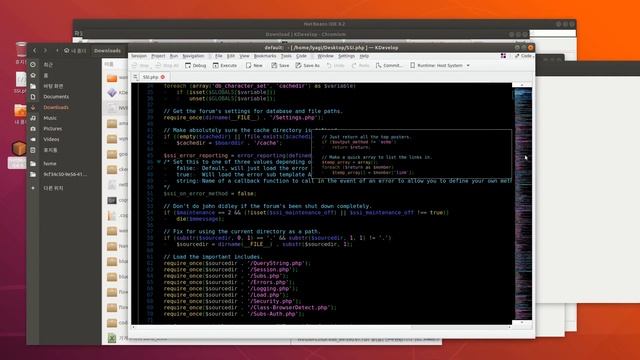Open the Commit... dialog from the toolbar

coord(389,65)
